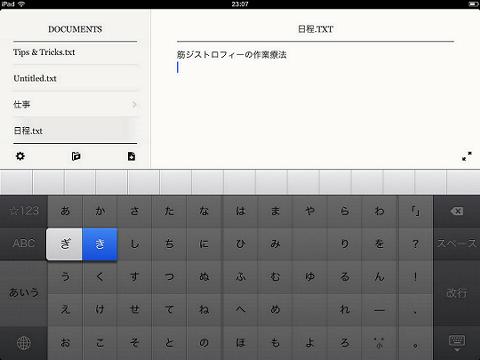
Task: Tap the ま key
Action: tap(275, 211)
